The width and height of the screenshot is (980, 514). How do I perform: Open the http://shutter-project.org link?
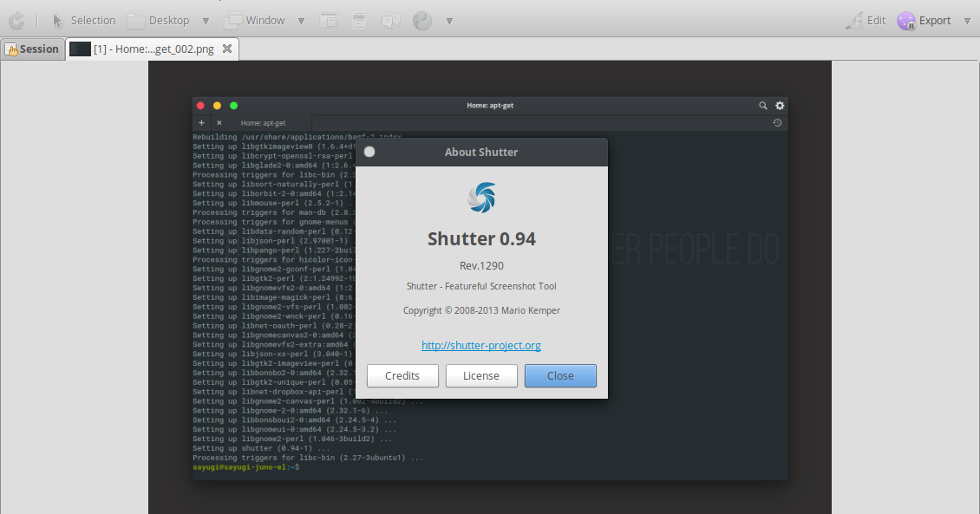(481, 345)
